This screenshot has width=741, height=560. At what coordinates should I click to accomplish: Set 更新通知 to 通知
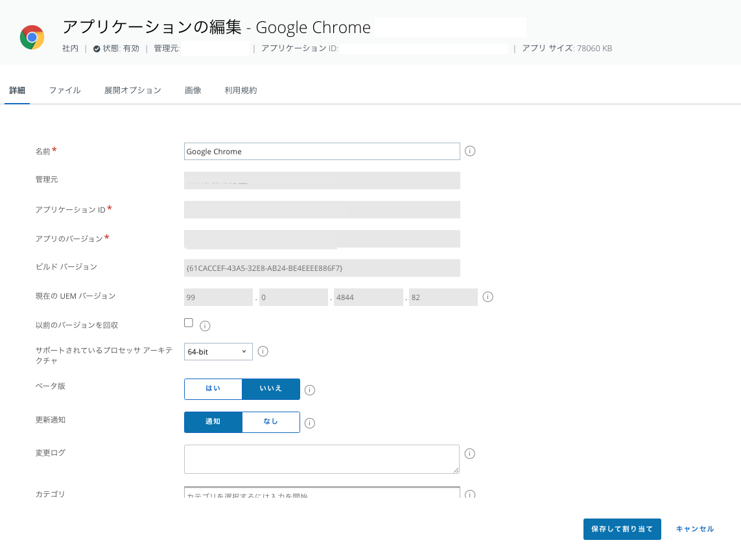pos(213,422)
